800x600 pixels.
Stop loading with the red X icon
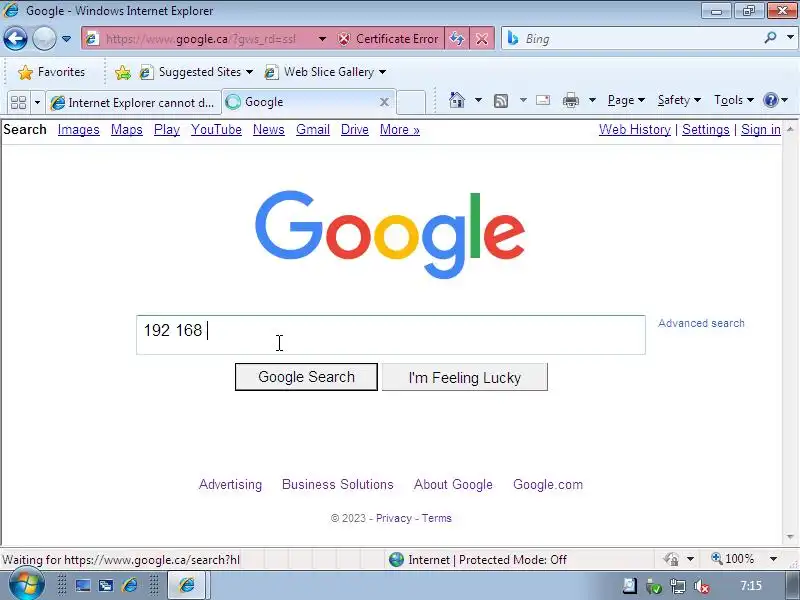click(482, 39)
